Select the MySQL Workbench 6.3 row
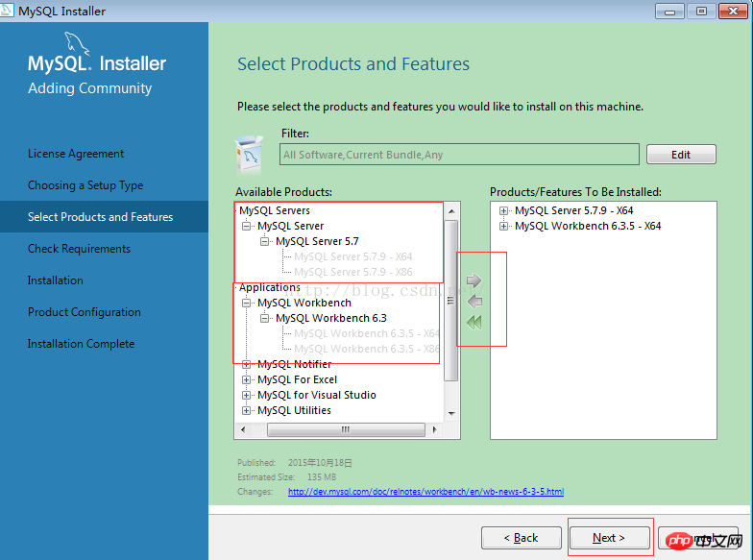This screenshot has width=753, height=560. (x=330, y=318)
